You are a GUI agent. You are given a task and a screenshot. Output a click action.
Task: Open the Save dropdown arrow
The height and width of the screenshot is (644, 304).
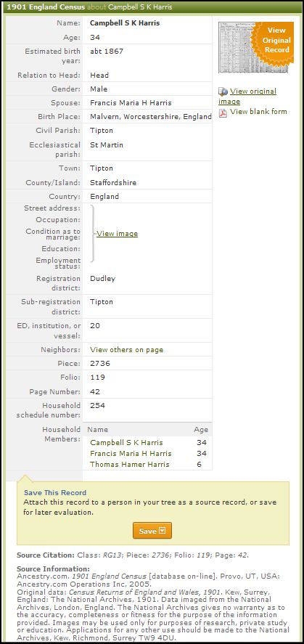click(x=162, y=531)
